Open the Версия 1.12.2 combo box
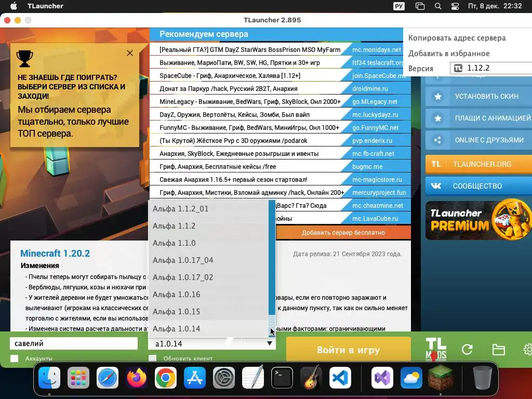This screenshot has width=532, height=399. pos(491,68)
